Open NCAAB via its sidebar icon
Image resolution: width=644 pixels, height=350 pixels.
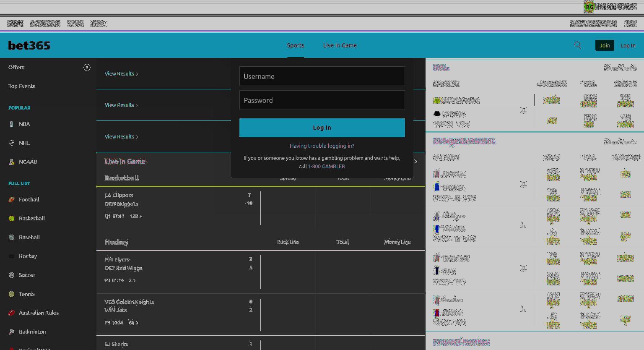pyautogui.click(x=11, y=162)
